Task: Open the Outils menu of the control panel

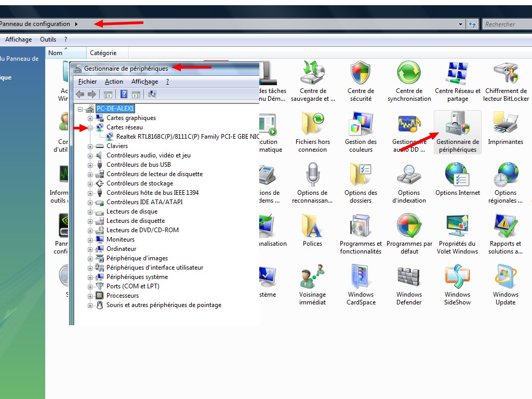Action: coord(48,39)
